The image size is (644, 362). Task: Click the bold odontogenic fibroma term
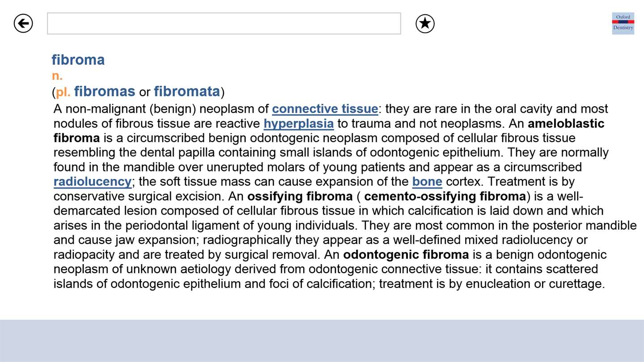coord(406,255)
